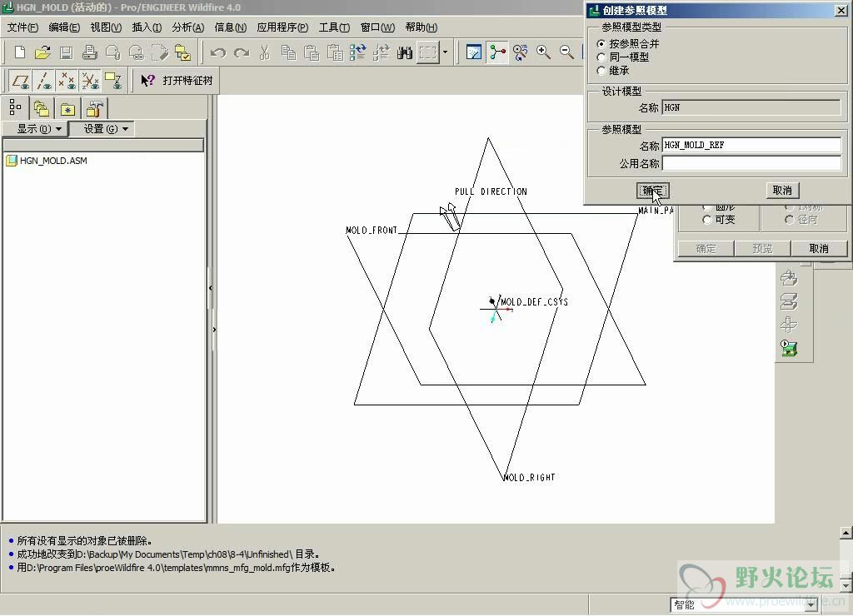Screen dimensions: 853x616
Task: Open the 分析 menu
Action: pyautogui.click(x=187, y=27)
